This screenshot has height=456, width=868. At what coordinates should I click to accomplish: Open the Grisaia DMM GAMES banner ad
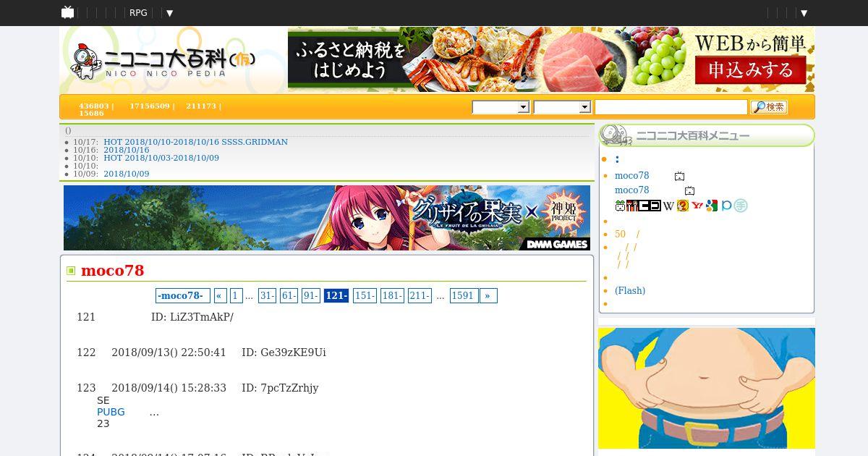click(x=327, y=218)
